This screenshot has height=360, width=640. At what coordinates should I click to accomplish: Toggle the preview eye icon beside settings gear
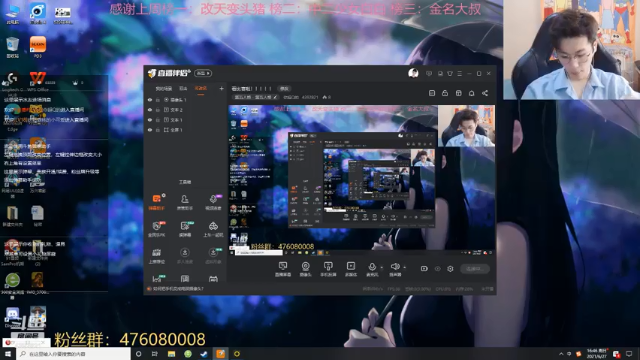[438, 269]
